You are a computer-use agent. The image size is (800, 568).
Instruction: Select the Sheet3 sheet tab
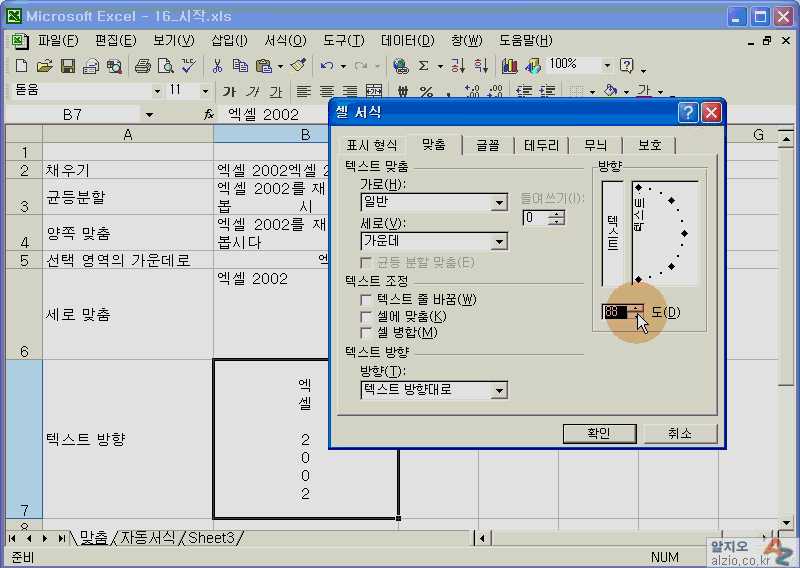click(x=211, y=537)
